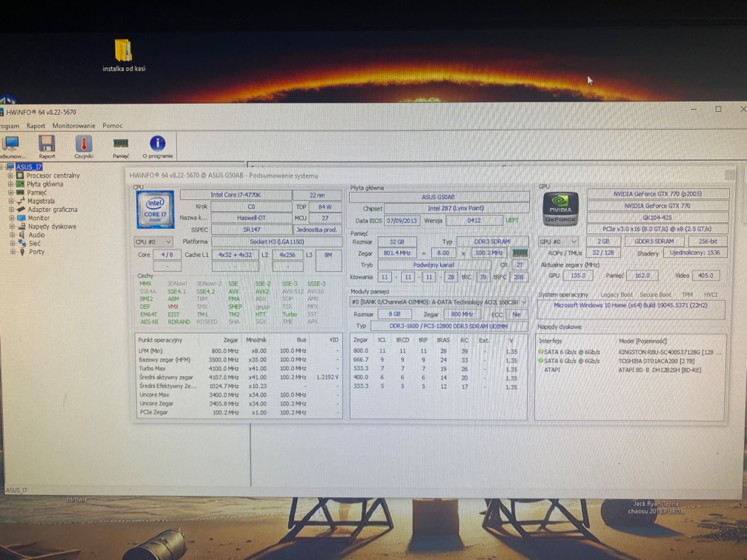Screen dimensions: 747x560
Task: Click the Intel Core i7-4770K name field
Action: point(236,195)
